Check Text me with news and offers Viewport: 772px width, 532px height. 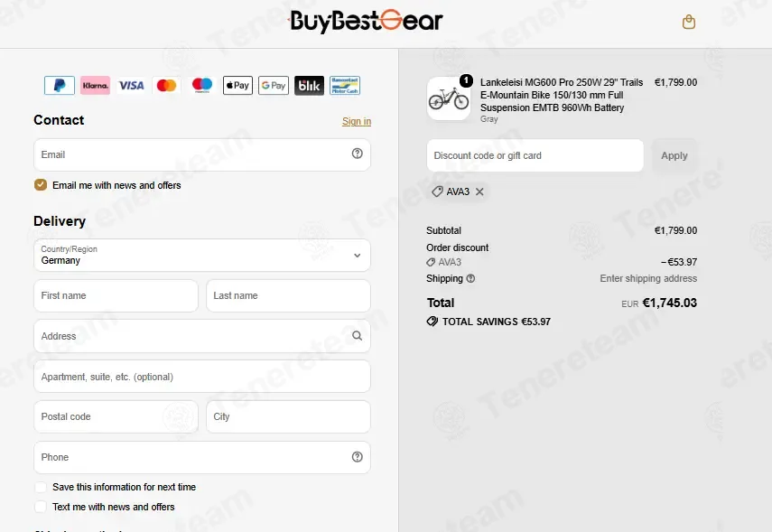coord(41,507)
